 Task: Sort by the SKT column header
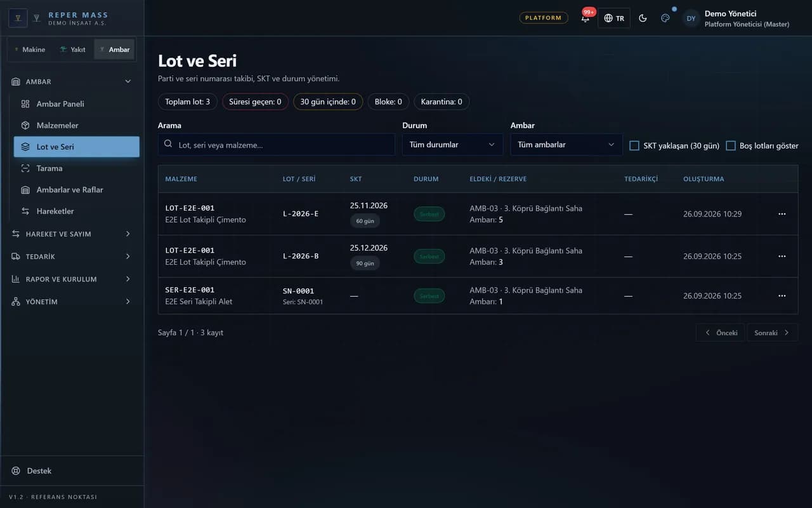[x=356, y=179]
